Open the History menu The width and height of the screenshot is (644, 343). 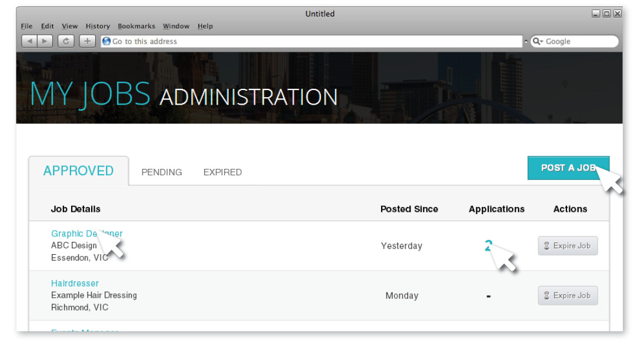(98, 26)
